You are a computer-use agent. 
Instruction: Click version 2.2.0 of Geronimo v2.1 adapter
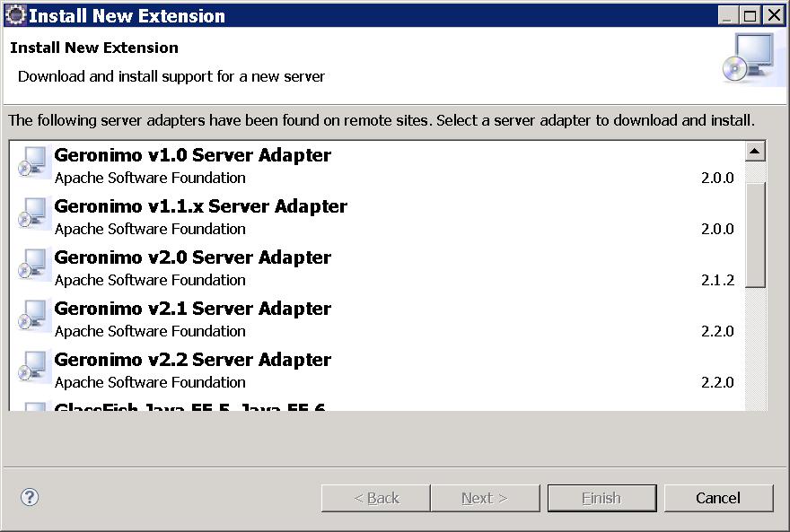(x=717, y=331)
